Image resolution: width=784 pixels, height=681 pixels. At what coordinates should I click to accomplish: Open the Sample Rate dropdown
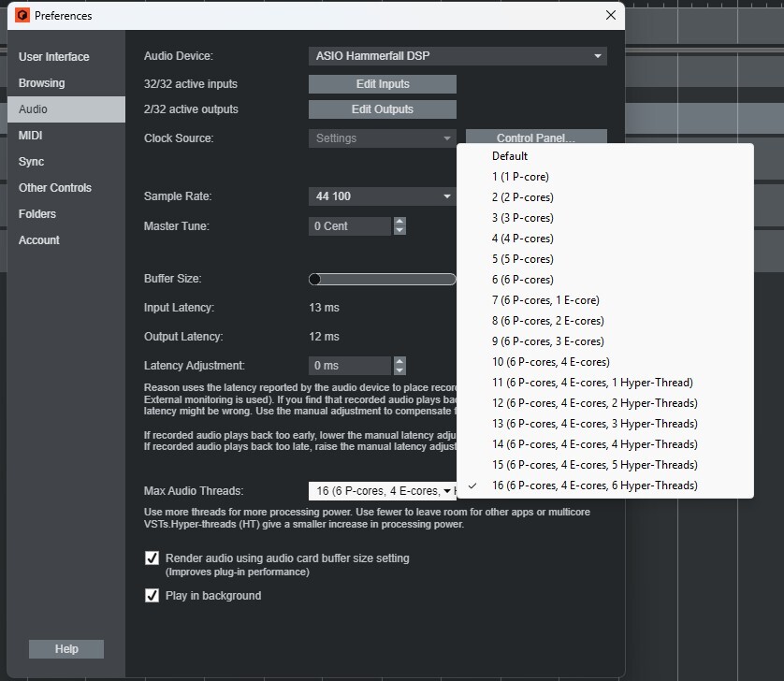click(382, 196)
